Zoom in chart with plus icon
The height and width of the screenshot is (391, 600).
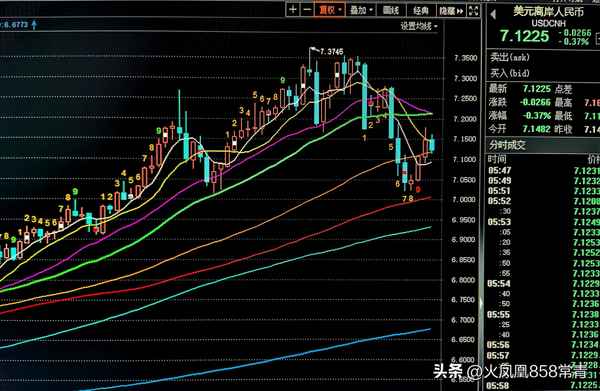click(293, 10)
